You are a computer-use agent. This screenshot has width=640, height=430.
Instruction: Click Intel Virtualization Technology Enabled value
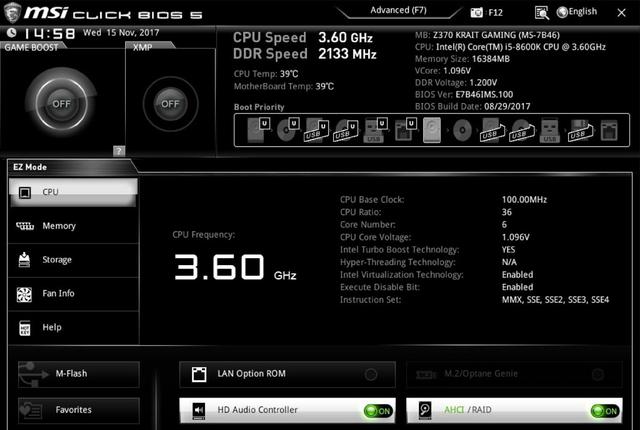click(517, 275)
